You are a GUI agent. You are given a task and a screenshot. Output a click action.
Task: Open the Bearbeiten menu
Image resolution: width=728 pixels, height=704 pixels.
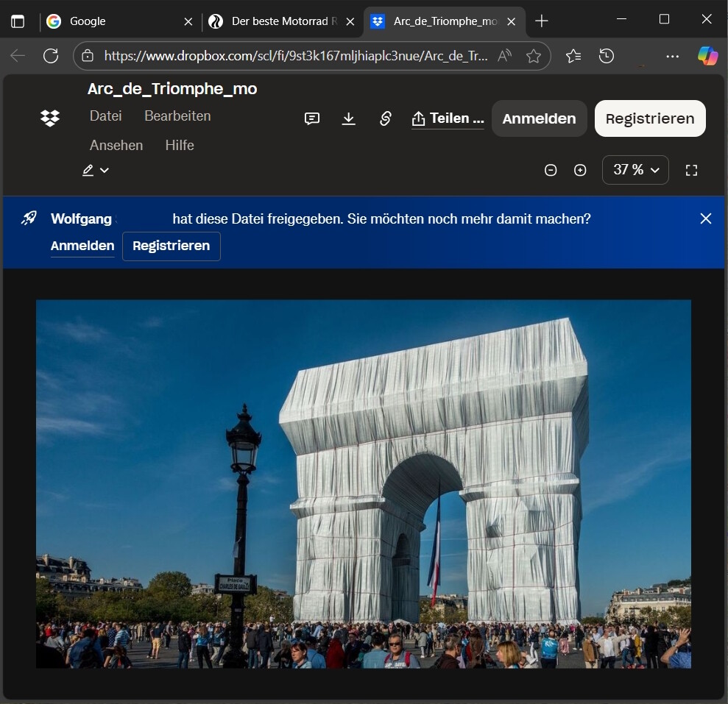pyautogui.click(x=177, y=115)
